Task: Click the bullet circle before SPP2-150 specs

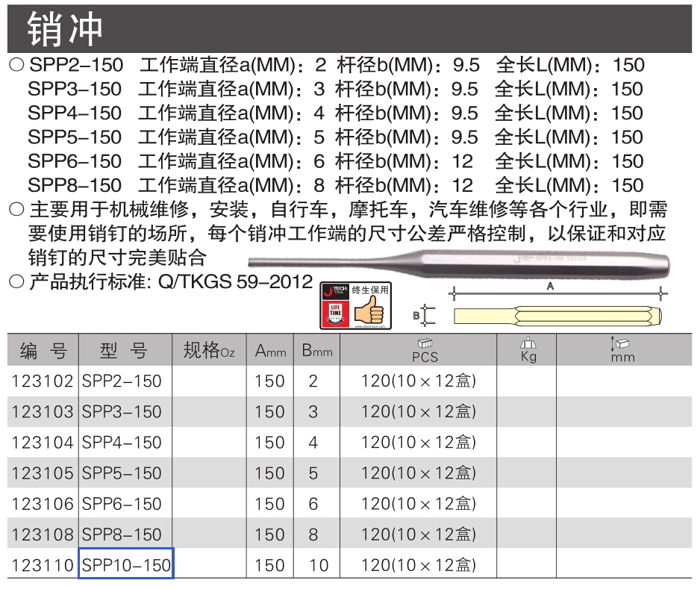Action: coord(16,65)
